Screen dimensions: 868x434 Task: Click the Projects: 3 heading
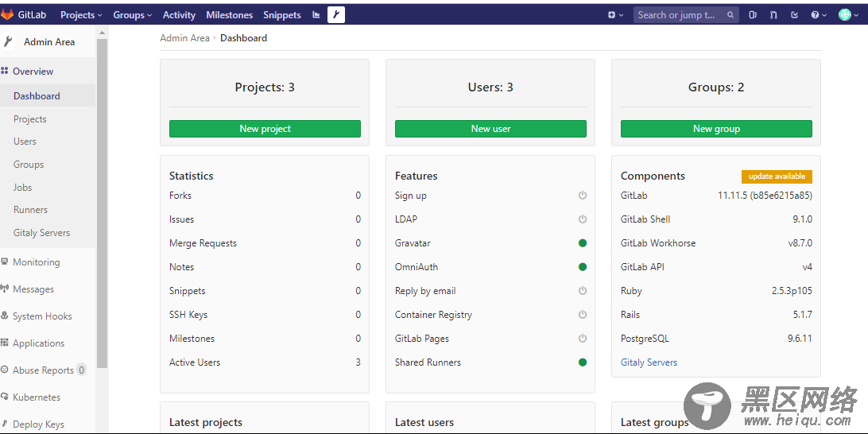point(265,87)
